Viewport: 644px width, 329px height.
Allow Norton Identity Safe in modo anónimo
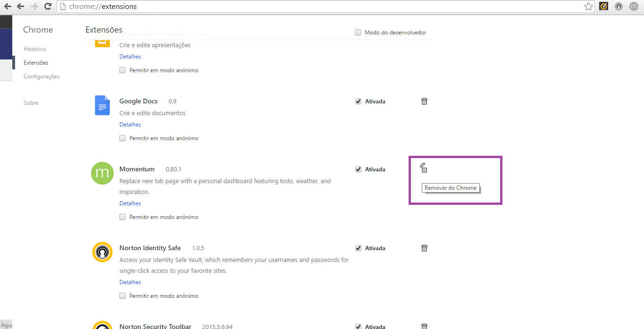tap(123, 296)
